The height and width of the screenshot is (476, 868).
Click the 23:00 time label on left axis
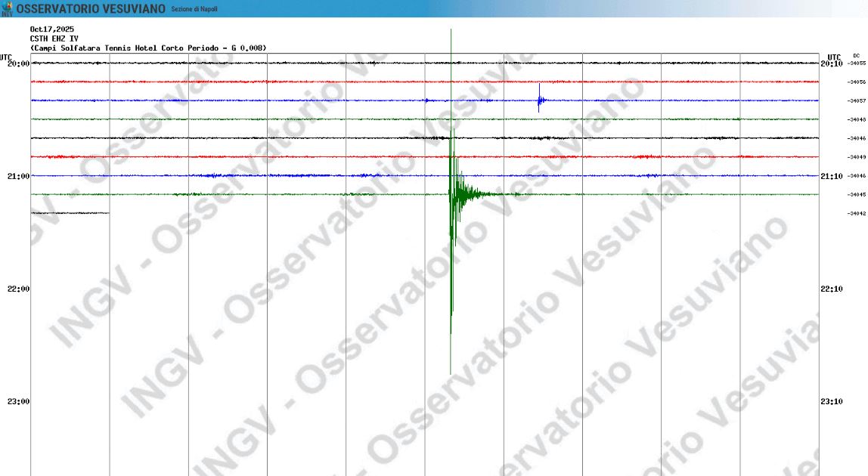(17, 402)
